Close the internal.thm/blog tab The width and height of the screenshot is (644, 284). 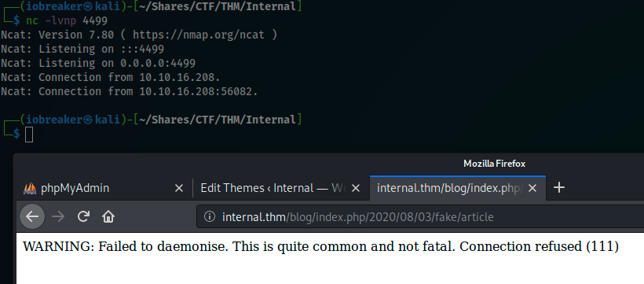tap(532, 188)
